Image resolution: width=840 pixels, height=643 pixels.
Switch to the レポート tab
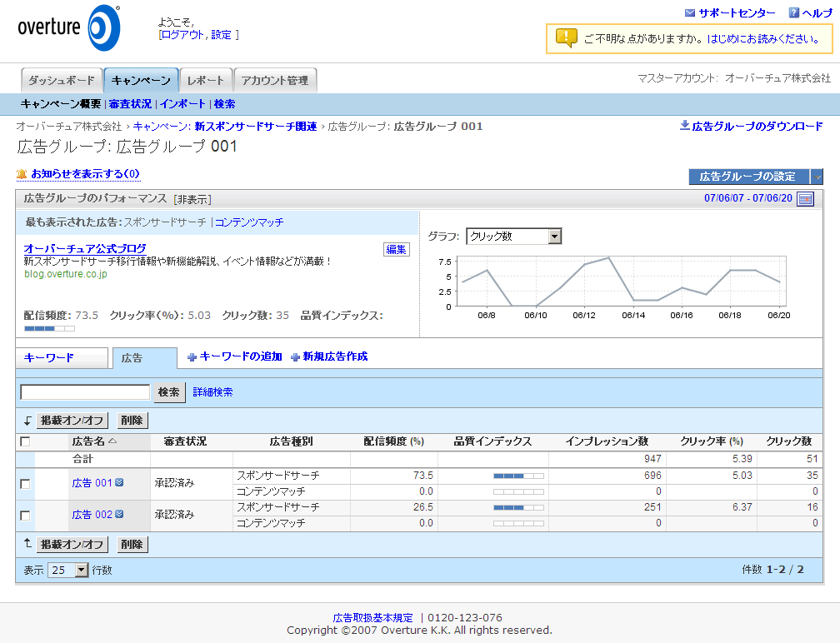click(205, 81)
